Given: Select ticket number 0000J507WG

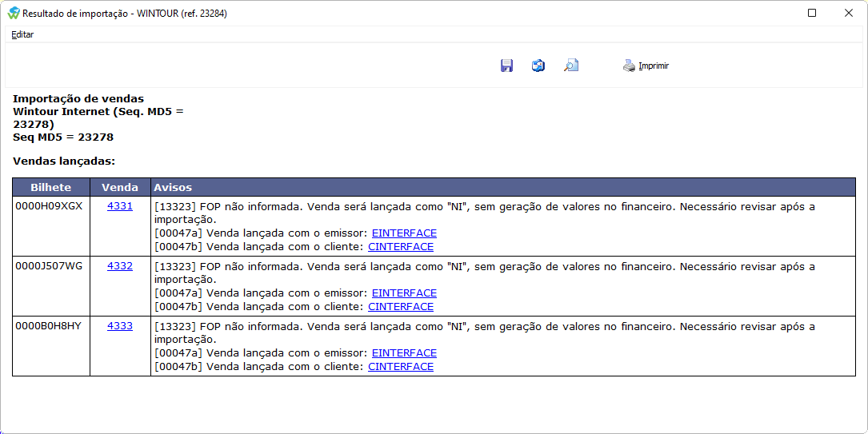Looking at the screenshot, I should click(49, 266).
